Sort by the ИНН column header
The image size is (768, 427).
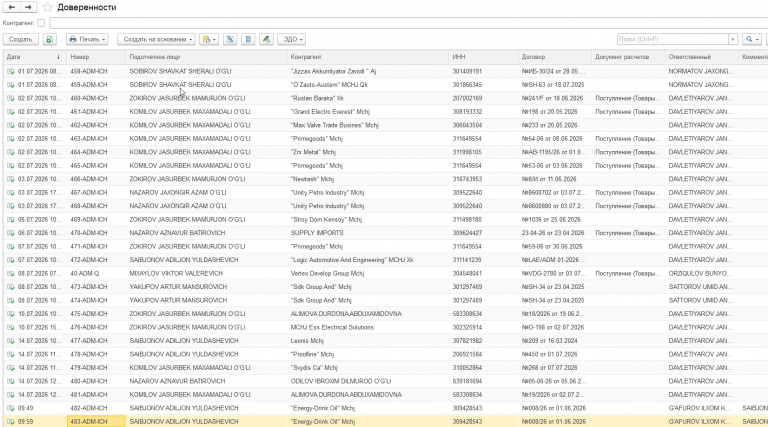[x=483, y=57]
